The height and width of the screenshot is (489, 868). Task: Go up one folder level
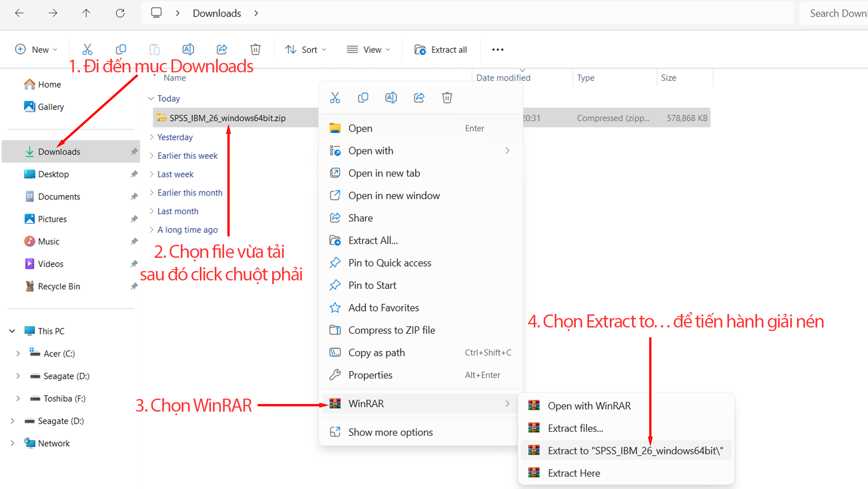(86, 13)
